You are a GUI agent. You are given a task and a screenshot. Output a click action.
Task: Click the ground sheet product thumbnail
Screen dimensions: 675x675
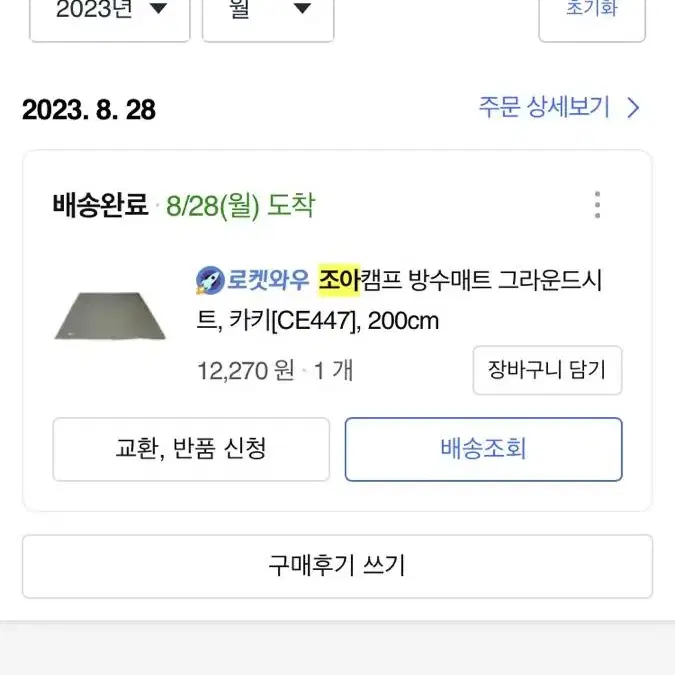[110, 316]
